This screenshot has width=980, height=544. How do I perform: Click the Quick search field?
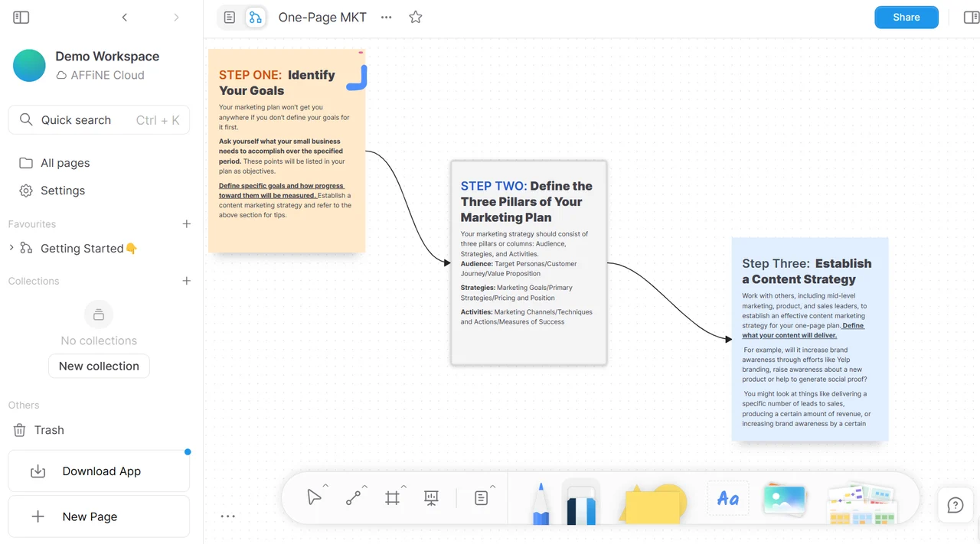coord(99,120)
